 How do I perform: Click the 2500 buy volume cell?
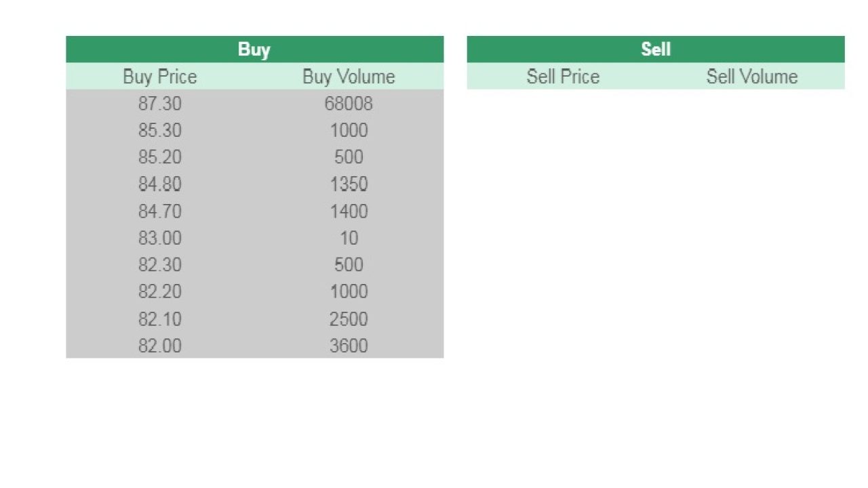point(349,319)
